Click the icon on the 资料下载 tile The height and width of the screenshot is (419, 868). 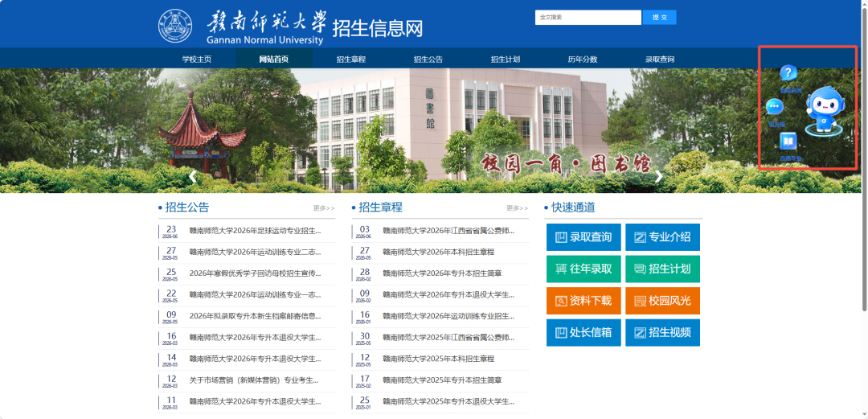[561, 301]
